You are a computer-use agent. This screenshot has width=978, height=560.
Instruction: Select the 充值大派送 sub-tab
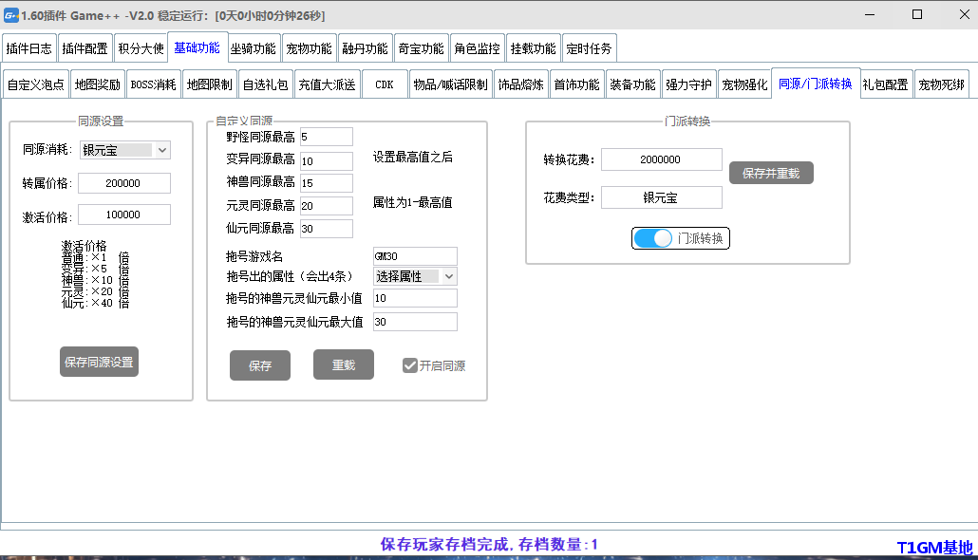pos(327,84)
